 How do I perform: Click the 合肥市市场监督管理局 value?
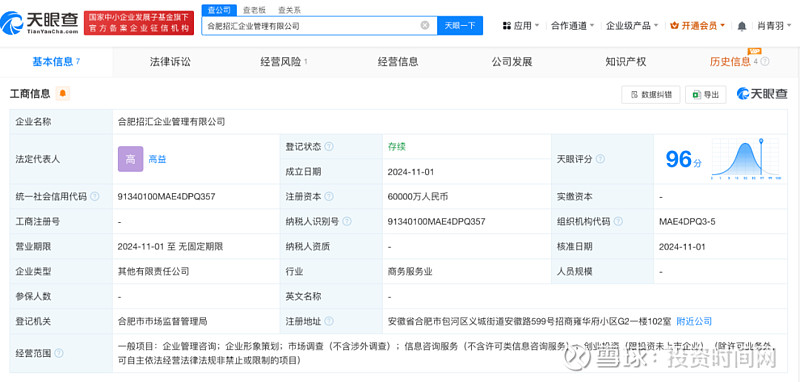pos(162,321)
